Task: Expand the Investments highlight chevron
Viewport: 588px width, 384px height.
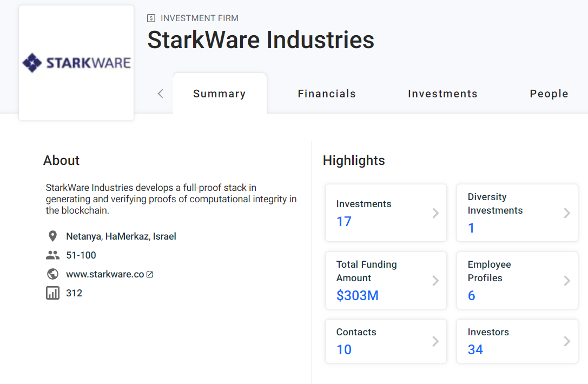Action: click(x=435, y=213)
